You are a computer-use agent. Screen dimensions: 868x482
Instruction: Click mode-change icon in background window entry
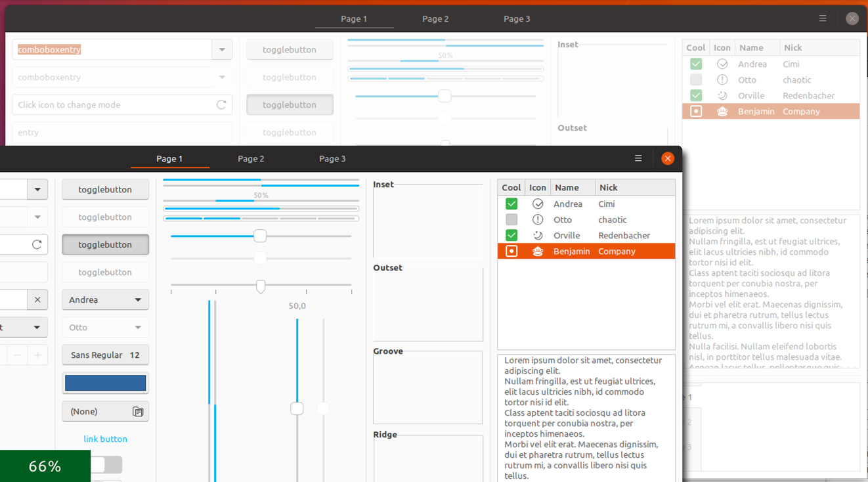(x=221, y=104)
